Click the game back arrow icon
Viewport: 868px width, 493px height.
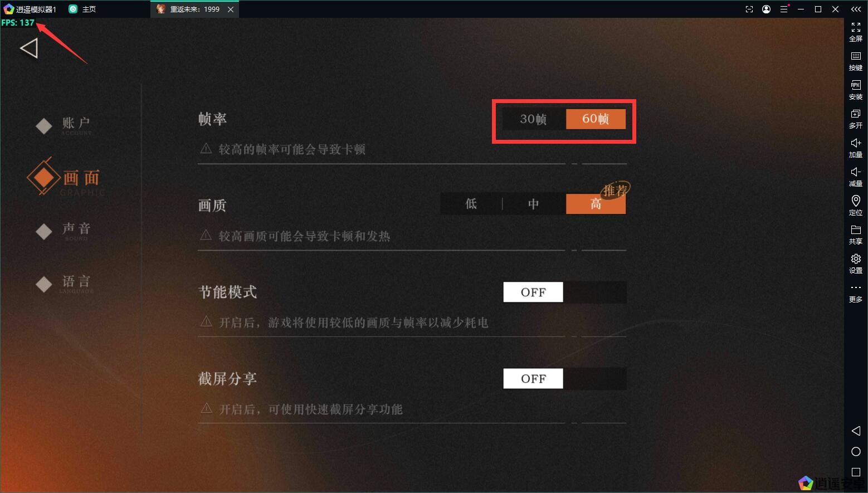click(29, 48)
